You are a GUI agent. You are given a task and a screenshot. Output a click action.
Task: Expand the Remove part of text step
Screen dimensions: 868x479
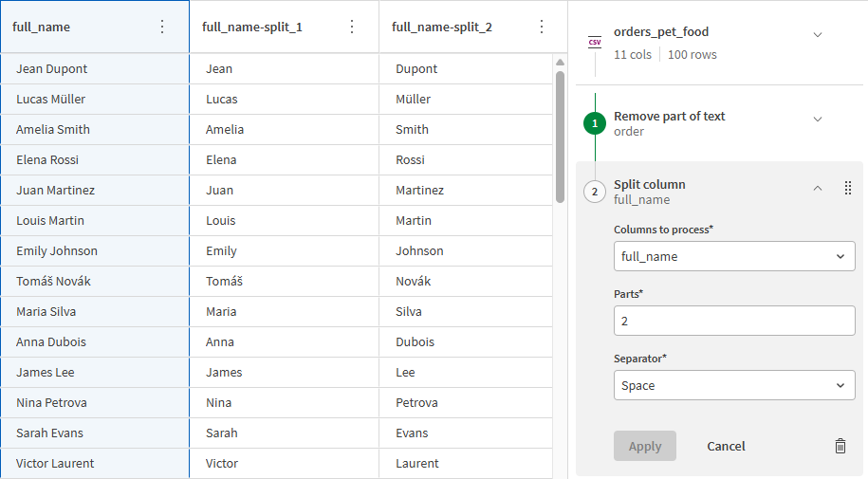click(x=818, y=120)
